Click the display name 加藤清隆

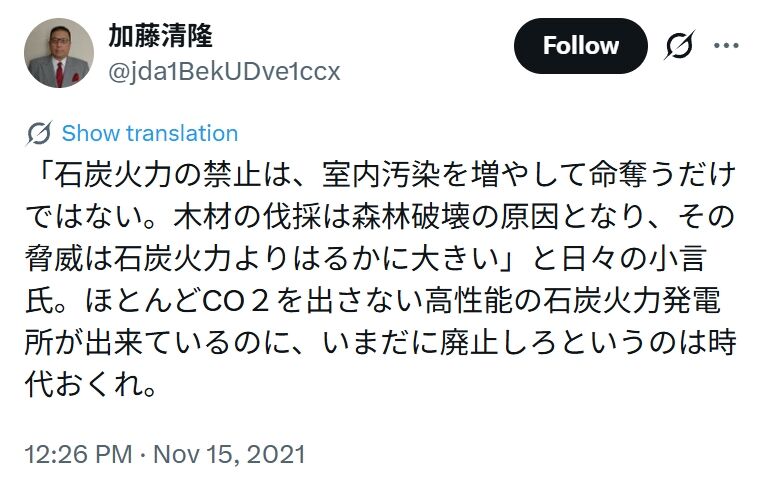[160, 36]
